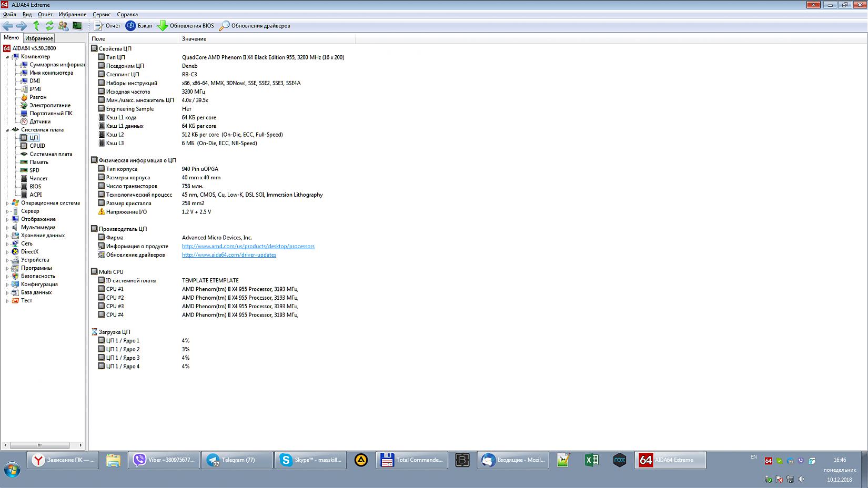
Task: Open the aida64 driver-updates link
Action: coord(229,255)
